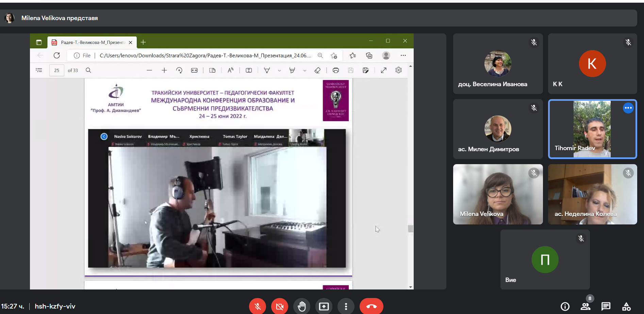Open meeting details info icon

pyautogui.click(x=565, y=307)
